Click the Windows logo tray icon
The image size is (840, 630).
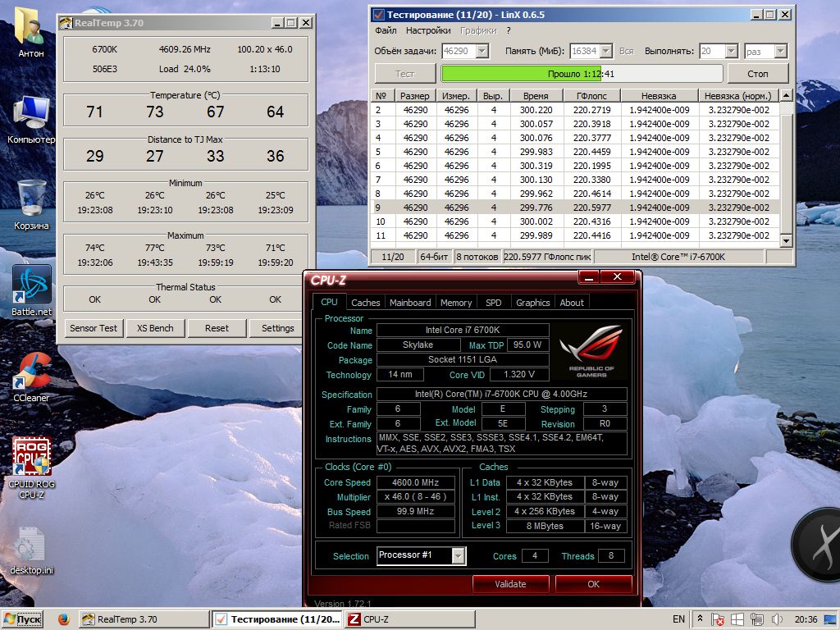pyautogui.click(x=737, y=619)
